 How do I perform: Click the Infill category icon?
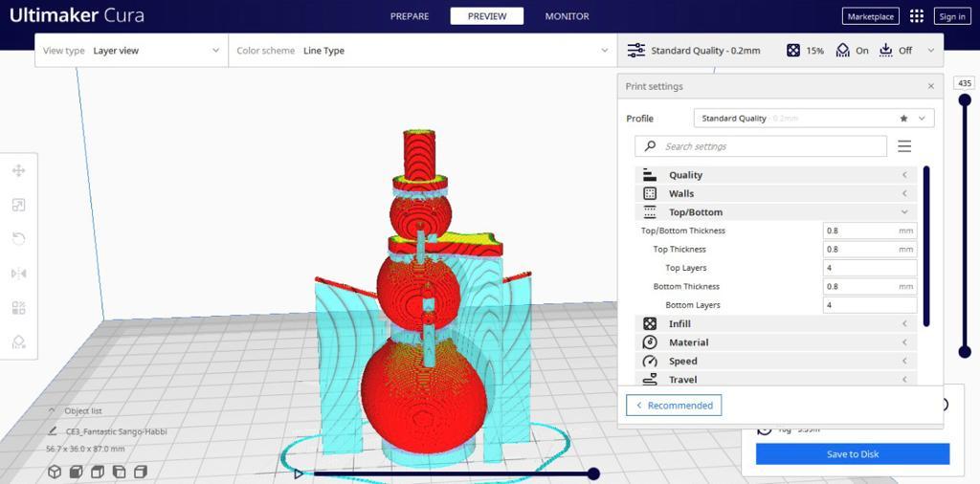(x=650, y=323)
